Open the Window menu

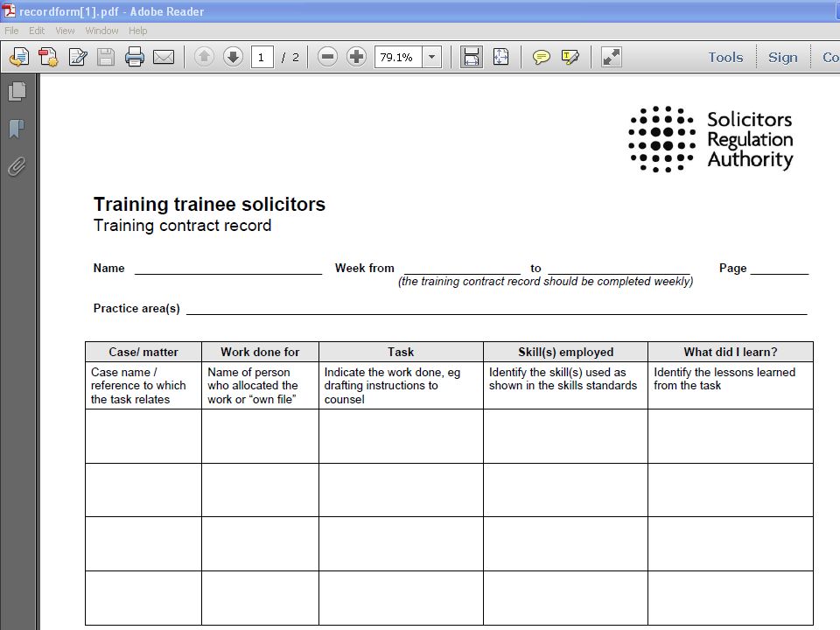pyautogui.click(x=101, y=31)
